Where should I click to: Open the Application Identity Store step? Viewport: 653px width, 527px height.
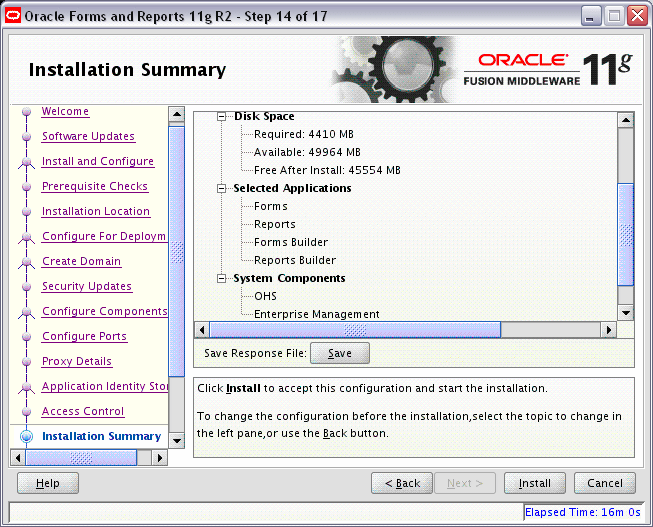105,387
